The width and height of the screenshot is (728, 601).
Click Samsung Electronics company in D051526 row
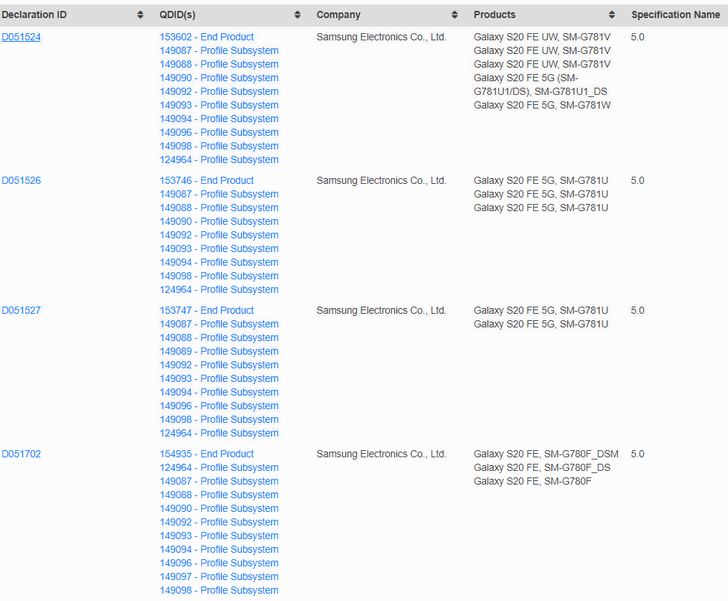(381, 181)
